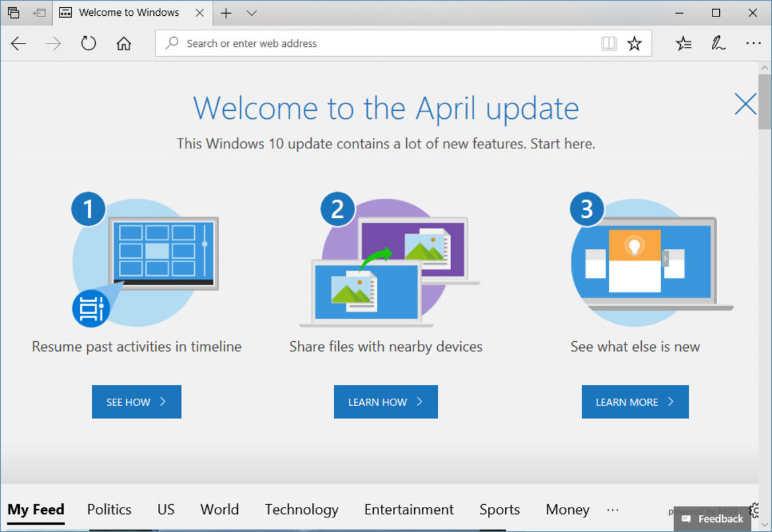The width and height of the screenshot is (772, 532).
Task: Minimize the Edge browser window
Action: (680, 13)
